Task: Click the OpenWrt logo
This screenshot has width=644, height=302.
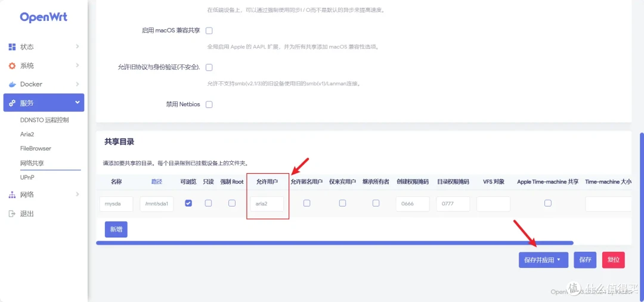Action: [44, 17]
